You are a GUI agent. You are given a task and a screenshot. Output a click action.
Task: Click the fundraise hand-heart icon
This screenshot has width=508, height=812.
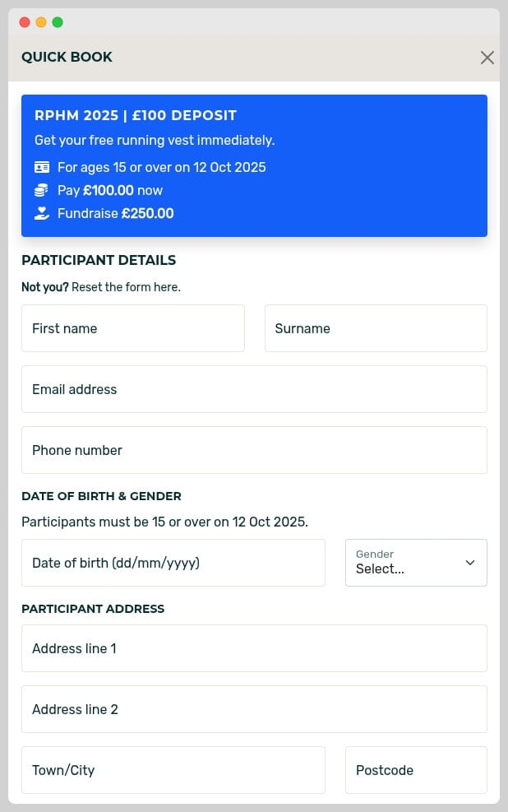[x=41, y=213]
